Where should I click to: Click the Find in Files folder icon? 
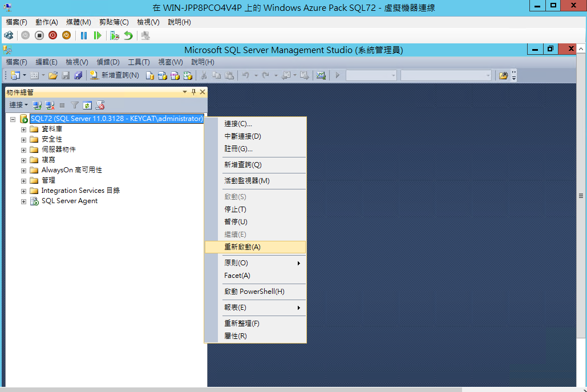coord(503,76)
